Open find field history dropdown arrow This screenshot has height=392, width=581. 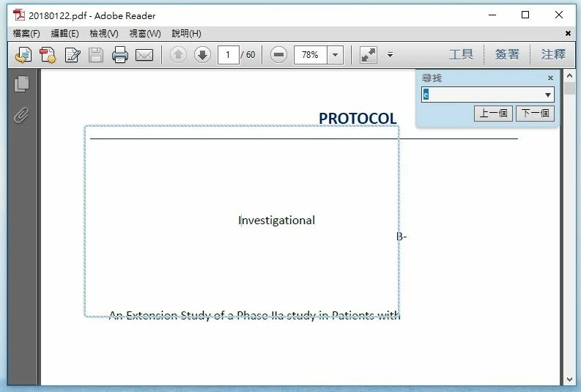(x=547, y=95)
